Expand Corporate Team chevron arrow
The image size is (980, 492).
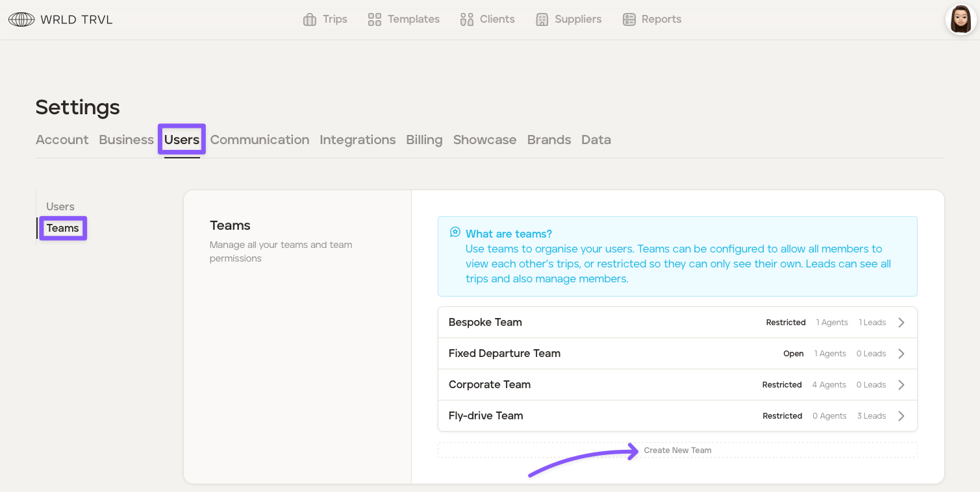(x=901, y=385)
